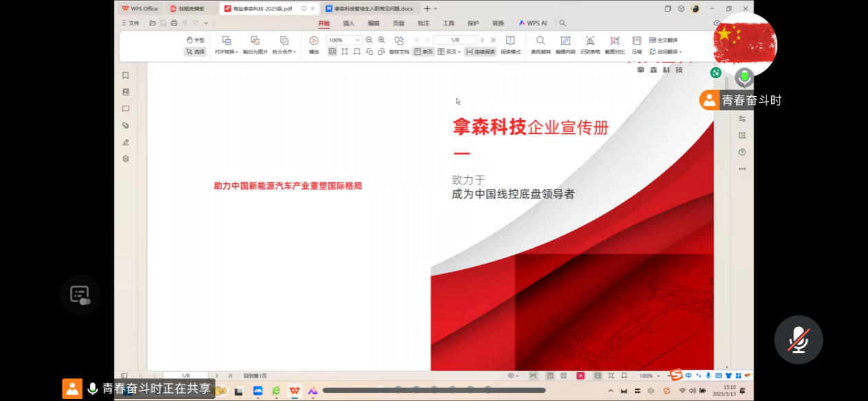Switch to the 开始 ribbon tab
Image resolution: width=868 pixels, height=401 pixels.
324,23
